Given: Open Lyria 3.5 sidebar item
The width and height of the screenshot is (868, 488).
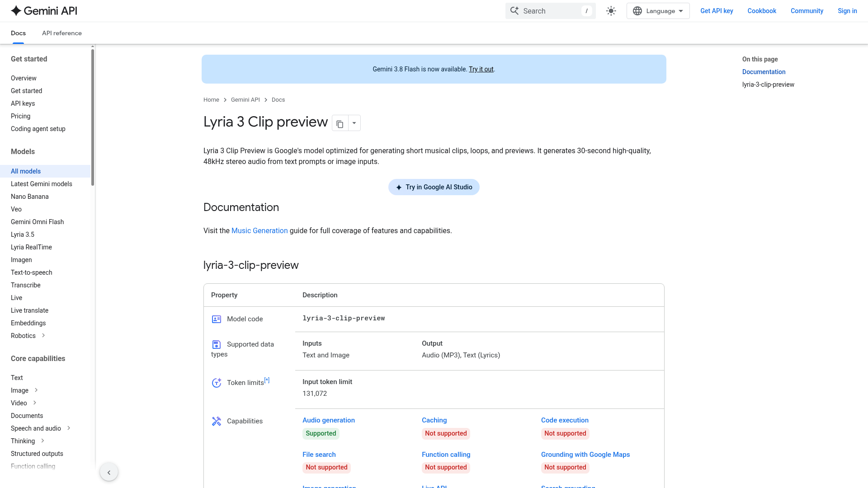Looking at the screenshot, I should click(x=23, y=235).
